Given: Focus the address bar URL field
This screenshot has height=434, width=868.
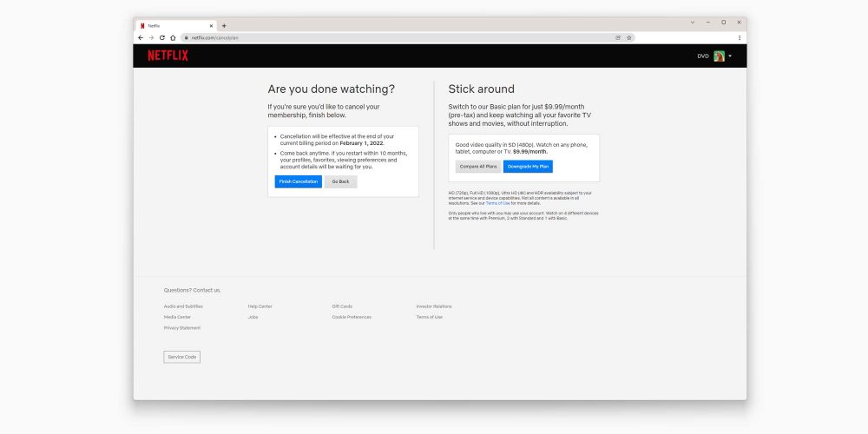Looking at the screenshot, I should [391, 37].
